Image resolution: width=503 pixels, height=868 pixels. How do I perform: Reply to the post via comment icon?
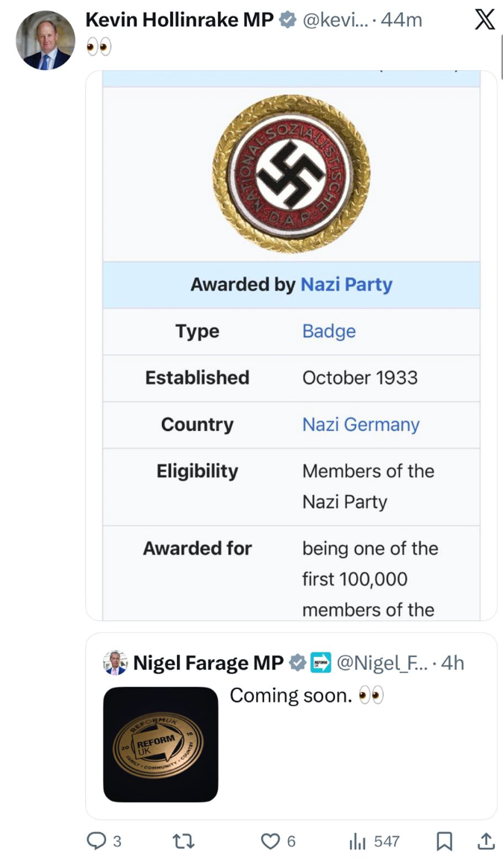pos(98,841)
